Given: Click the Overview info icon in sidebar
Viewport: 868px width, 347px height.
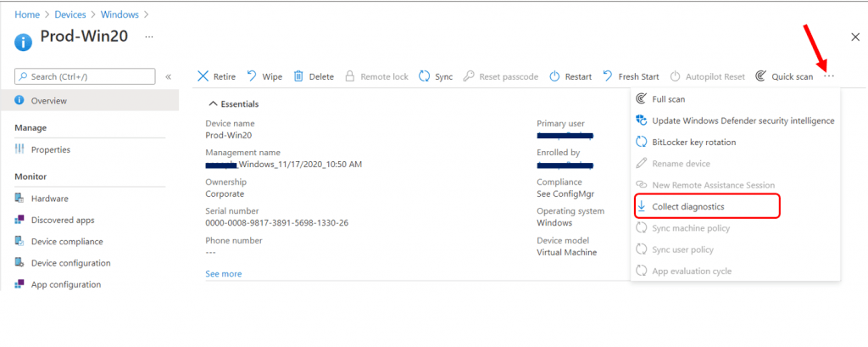Looking at the screenshot, I should click(x=20, y=100).
